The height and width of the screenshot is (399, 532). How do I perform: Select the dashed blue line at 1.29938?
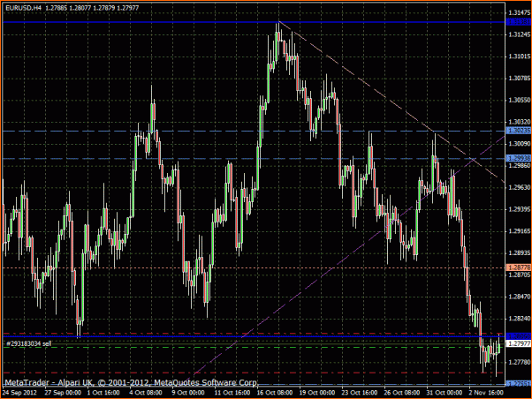click(x=254, y=159)
